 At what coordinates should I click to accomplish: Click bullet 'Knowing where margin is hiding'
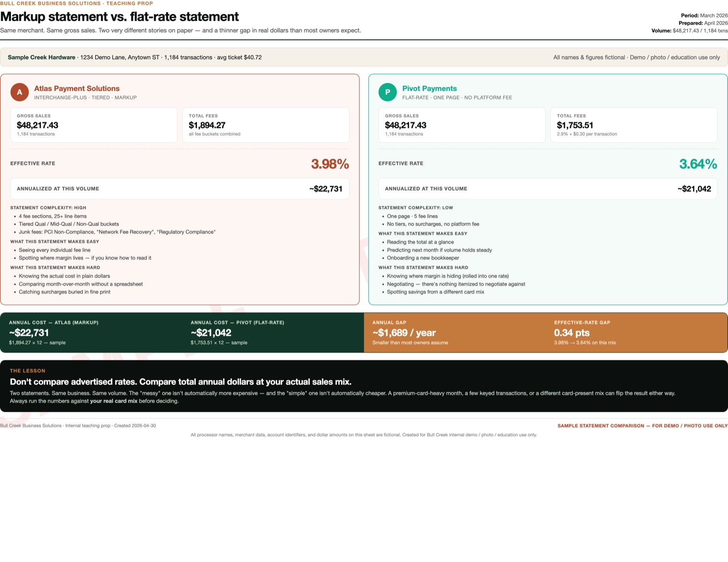click(x=448, y=276)
